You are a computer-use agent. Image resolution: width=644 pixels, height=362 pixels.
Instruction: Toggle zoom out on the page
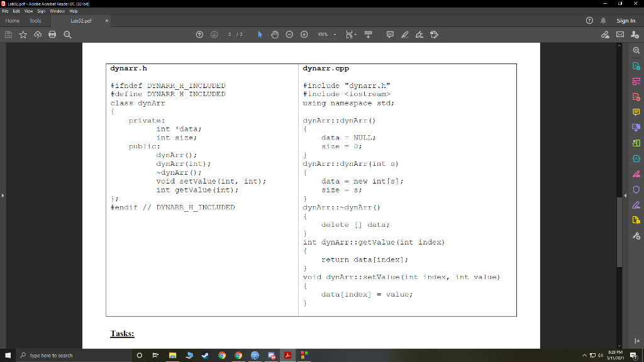289,35
